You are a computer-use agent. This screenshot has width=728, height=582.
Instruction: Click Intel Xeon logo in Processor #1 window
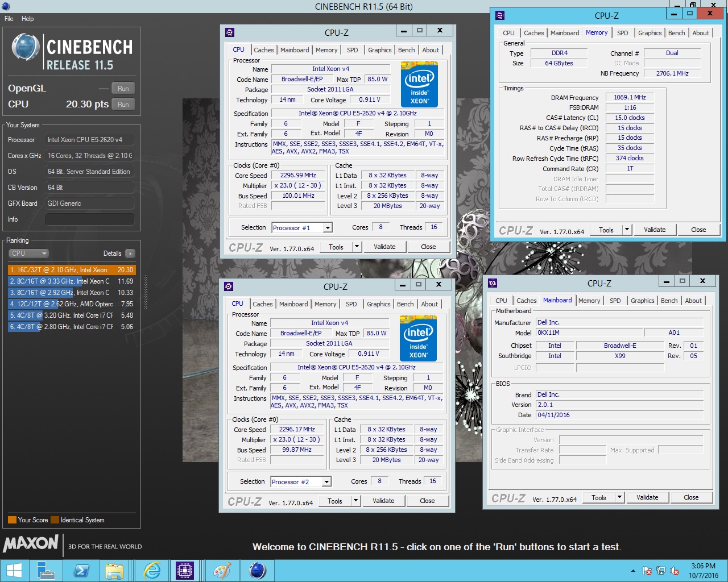coord(420,85)
